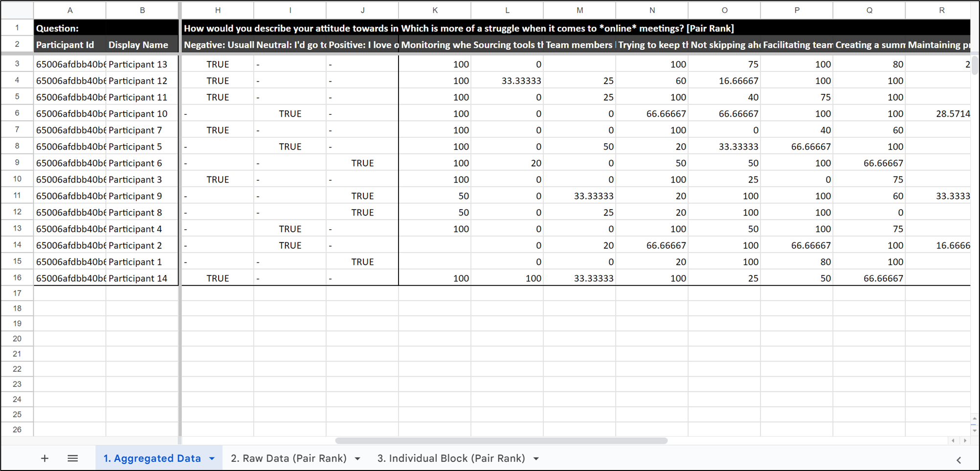Select the 'Participant 14' cell
Screen dimensions: 980x471
pyautogui.click(x=142, y=278)
